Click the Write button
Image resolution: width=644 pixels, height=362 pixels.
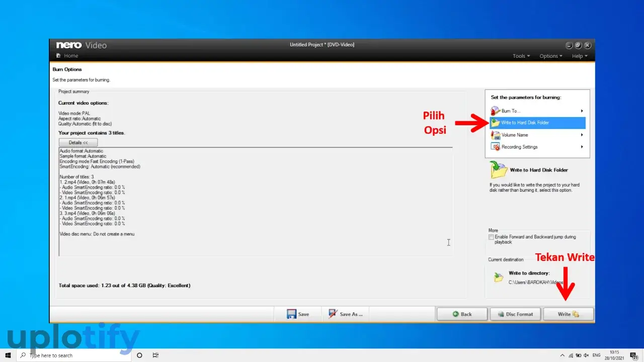tap(569, 314)
